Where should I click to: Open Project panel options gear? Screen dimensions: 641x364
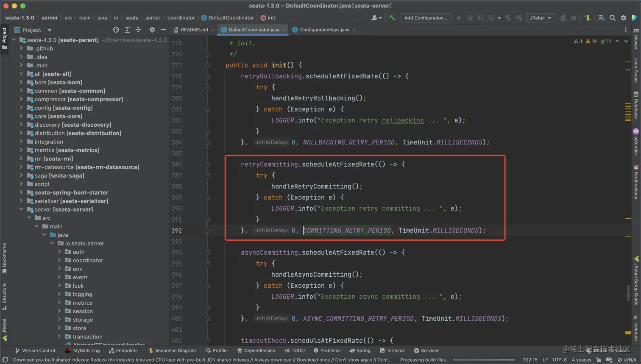tap(152, 30)
